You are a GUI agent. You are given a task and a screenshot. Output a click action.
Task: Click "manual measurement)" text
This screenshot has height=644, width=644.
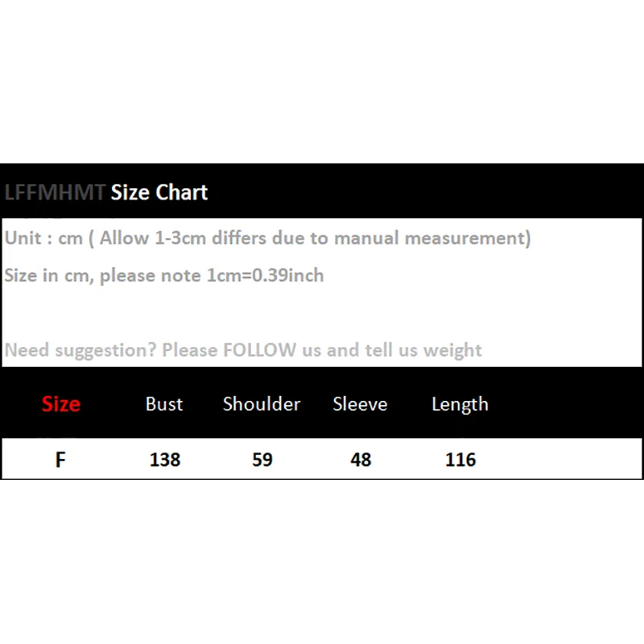pyautogui.click(x=432, y=238)
